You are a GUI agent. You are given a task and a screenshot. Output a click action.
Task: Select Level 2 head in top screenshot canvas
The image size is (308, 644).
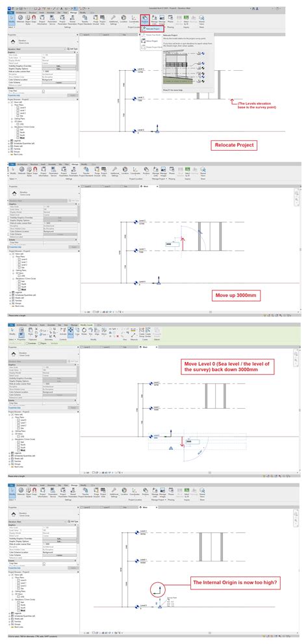click(136, 70)
